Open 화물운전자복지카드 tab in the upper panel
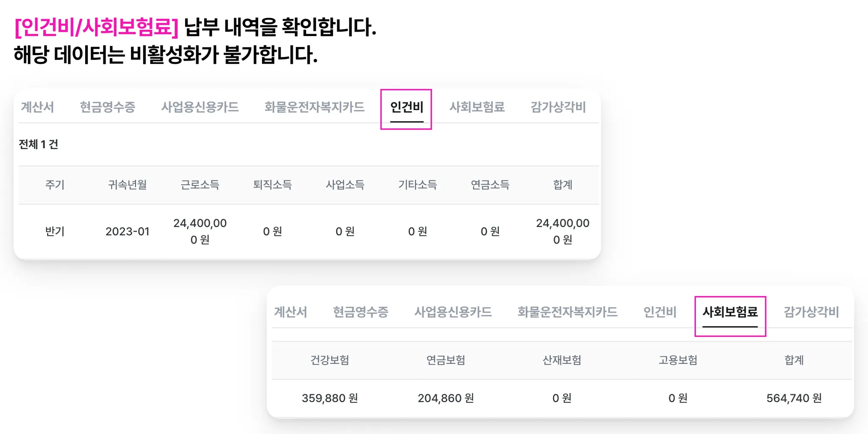 click(314, 107)
